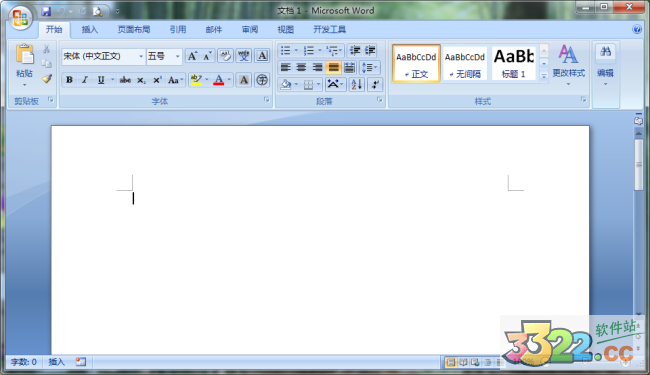650x375 pixels.
Task: Click the Save icon in quick access toolbar
Action: [x=46, y=11]
